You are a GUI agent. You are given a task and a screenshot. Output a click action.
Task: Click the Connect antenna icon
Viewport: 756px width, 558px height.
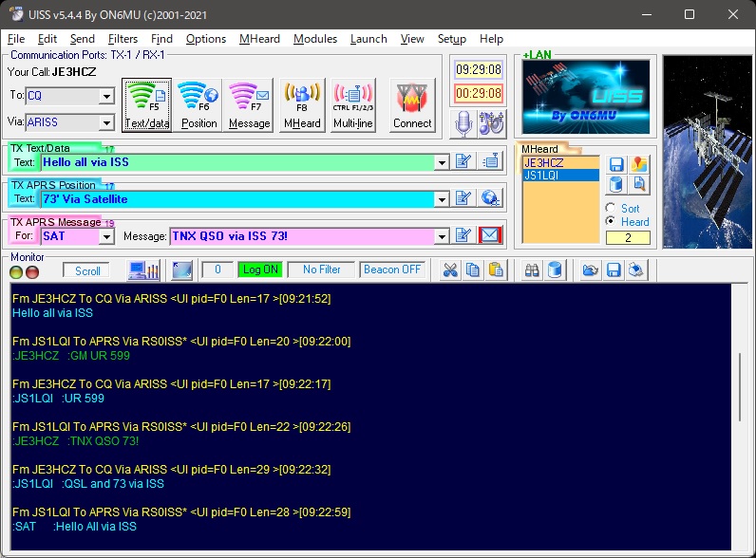(412, 104)
